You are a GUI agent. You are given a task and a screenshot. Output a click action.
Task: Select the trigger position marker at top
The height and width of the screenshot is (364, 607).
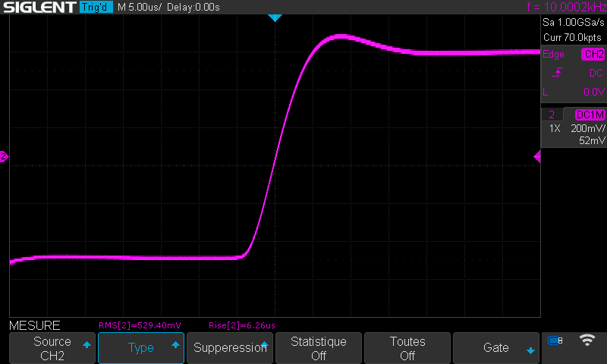point(275,17)
